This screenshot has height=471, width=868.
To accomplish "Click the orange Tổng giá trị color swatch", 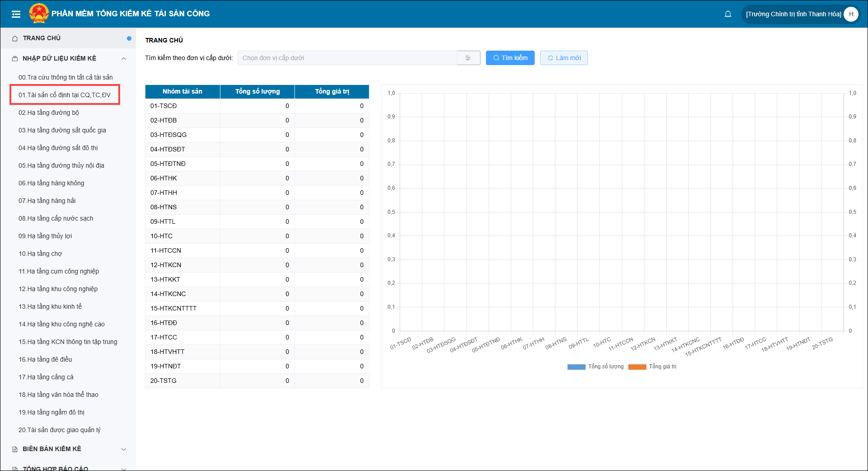I will 637,367.
